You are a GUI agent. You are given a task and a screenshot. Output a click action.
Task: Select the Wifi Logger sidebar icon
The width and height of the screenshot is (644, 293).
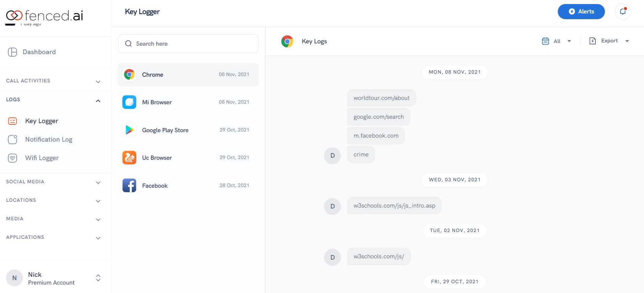(x=12, y=158)
